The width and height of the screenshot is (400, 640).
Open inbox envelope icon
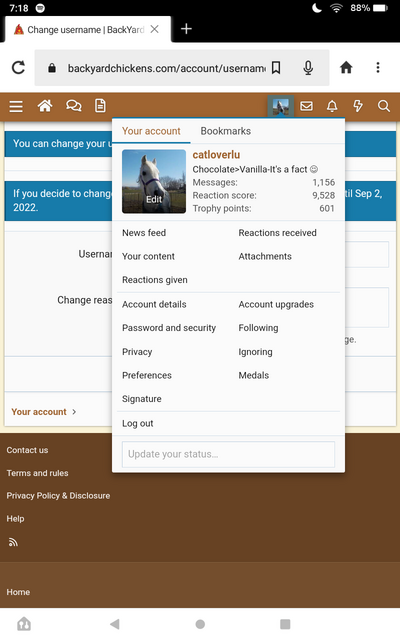click(307, 107)
